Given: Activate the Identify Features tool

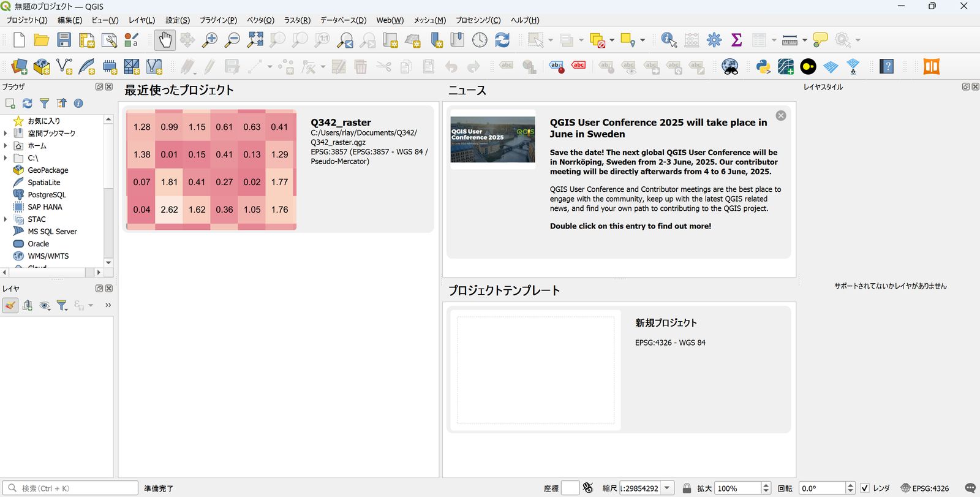Looking at the screenshot, I should pos(669,40).
